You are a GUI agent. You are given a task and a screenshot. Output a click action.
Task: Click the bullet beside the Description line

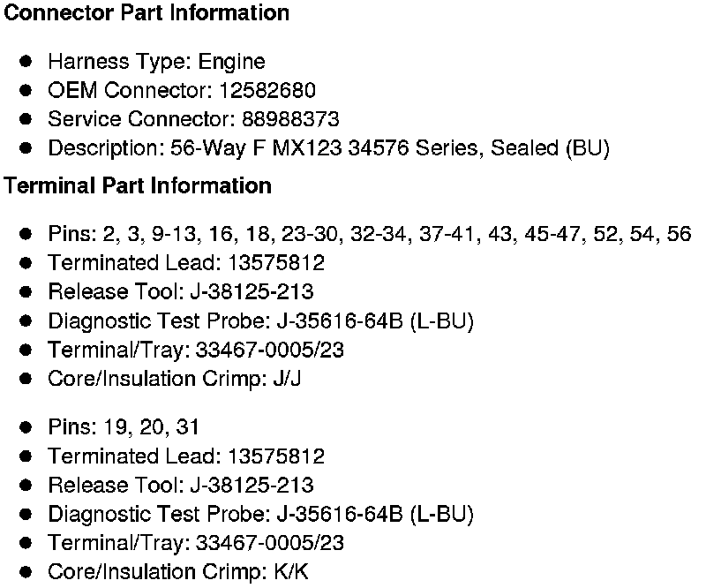[26, 148]
